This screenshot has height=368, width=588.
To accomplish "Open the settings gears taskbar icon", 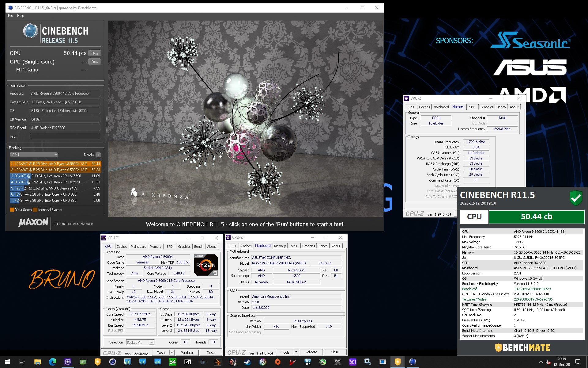I will tap(367, 362).
